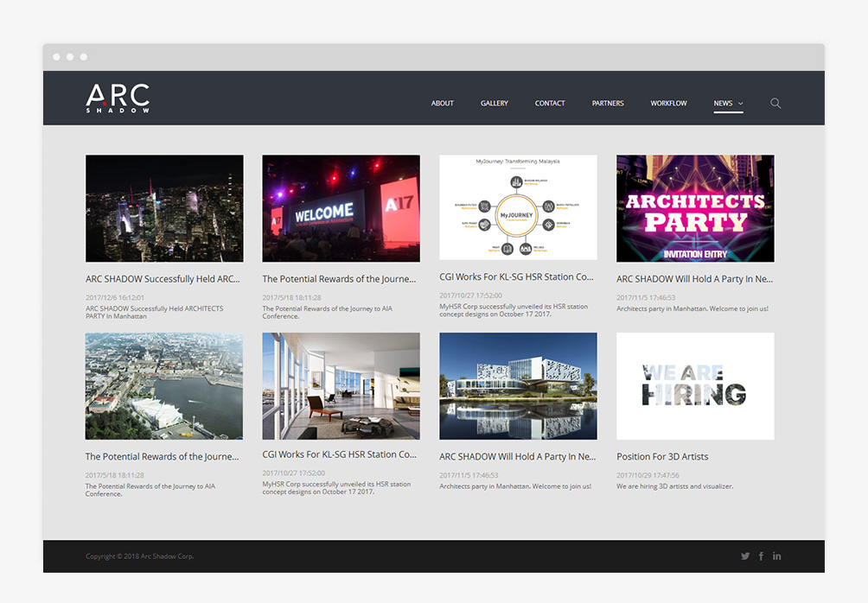Open the Manhattan night skyline thumbnail
Viewport: 868px width, 603px height.
click(164, 208)
